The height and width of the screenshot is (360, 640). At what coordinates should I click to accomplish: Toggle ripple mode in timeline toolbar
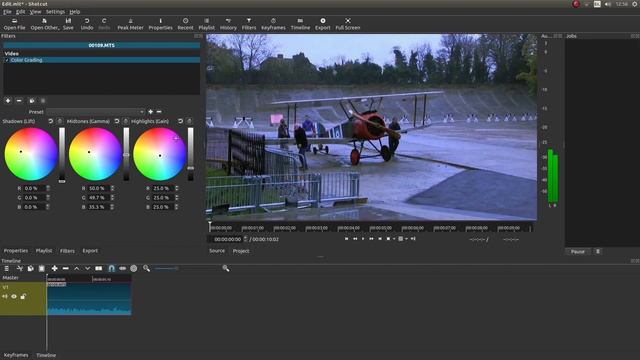coord(133,268)
